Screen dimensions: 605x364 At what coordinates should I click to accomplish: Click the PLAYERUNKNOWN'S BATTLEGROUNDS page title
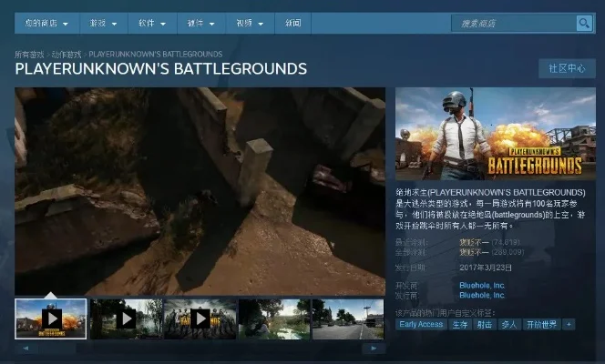(161, 69)
